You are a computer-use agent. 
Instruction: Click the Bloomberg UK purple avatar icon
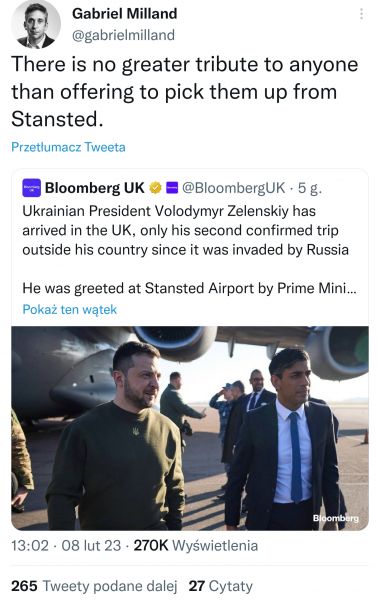pos(31,188)
